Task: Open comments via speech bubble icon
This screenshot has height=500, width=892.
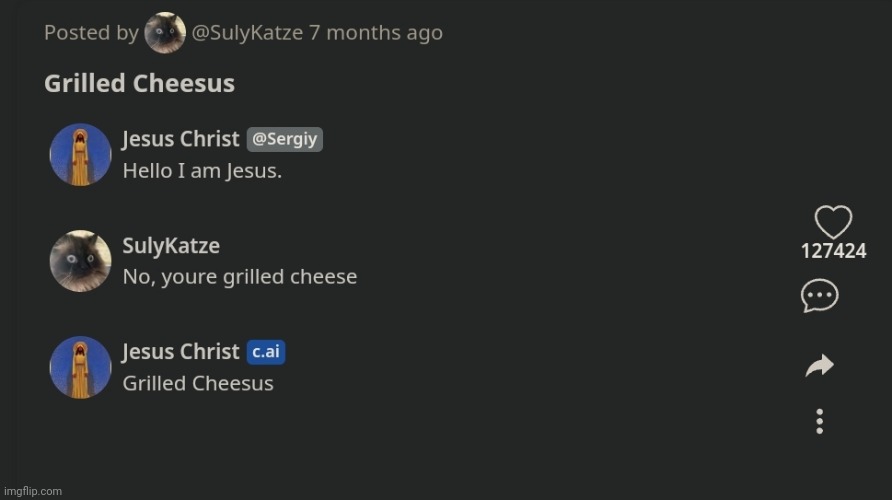Action: pos(819,296)
